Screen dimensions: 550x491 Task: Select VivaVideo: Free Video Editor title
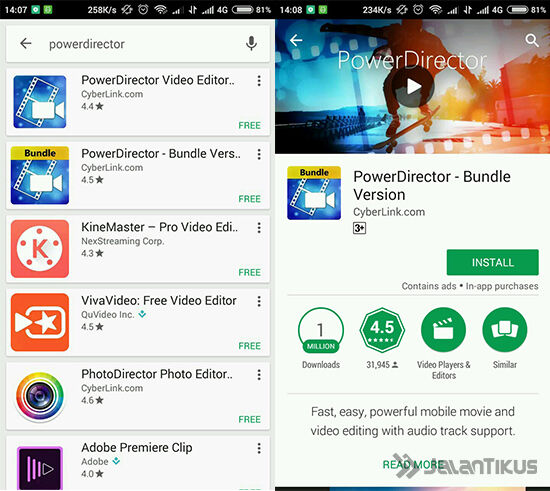(159, 301)
